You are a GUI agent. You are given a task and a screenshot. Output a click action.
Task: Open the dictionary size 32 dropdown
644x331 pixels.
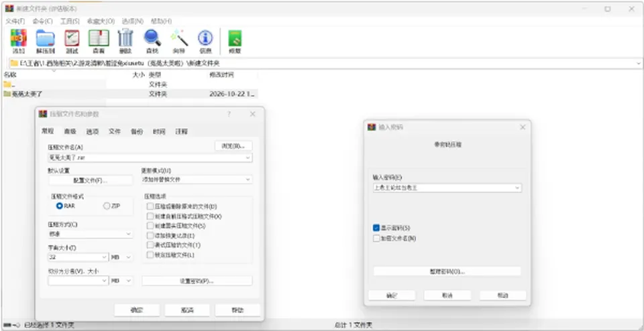click(104, 257)
